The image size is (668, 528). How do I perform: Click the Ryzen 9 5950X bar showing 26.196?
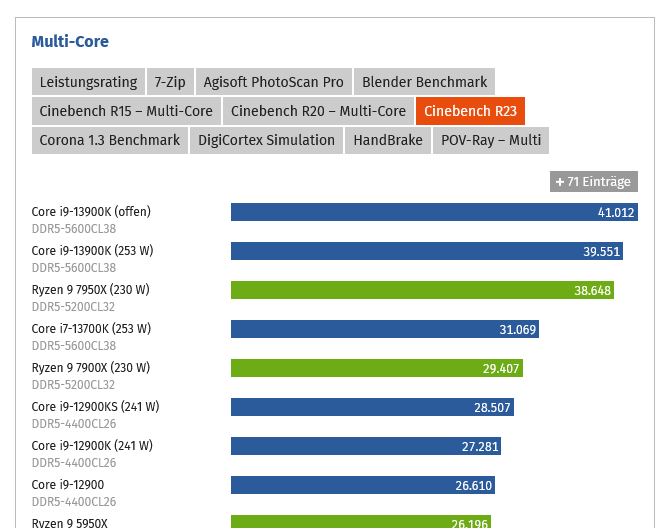[361, 522]
